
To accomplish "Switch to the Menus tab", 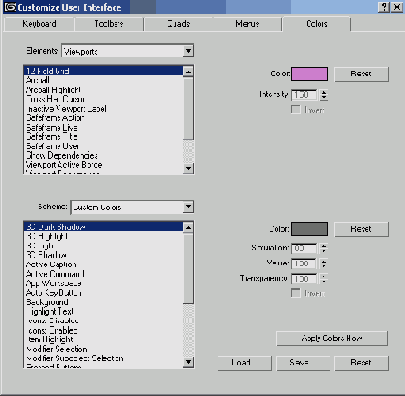I will [247, 24].
